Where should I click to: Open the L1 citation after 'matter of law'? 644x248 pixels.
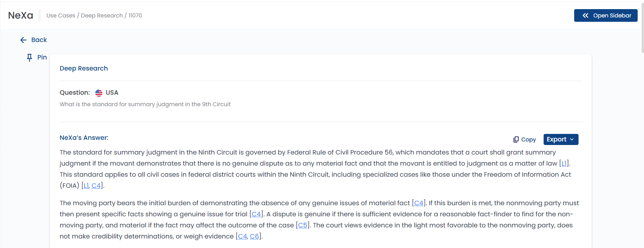(564, 164)
